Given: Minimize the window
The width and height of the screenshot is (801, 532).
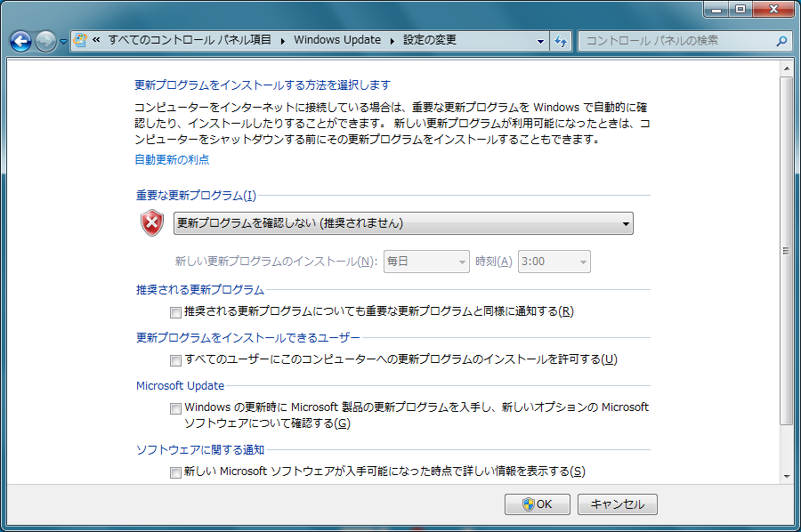Looking at the screenshot, I should point(716,9).
